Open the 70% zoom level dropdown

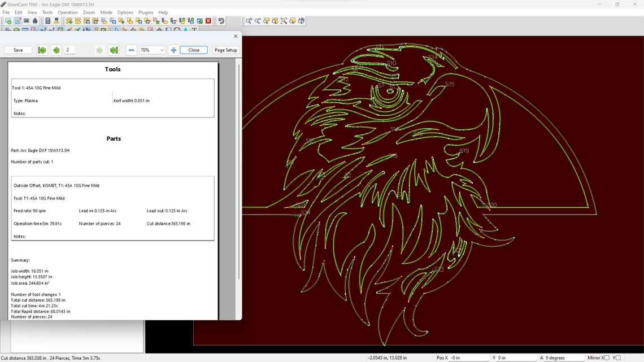(x=153, y=50)
